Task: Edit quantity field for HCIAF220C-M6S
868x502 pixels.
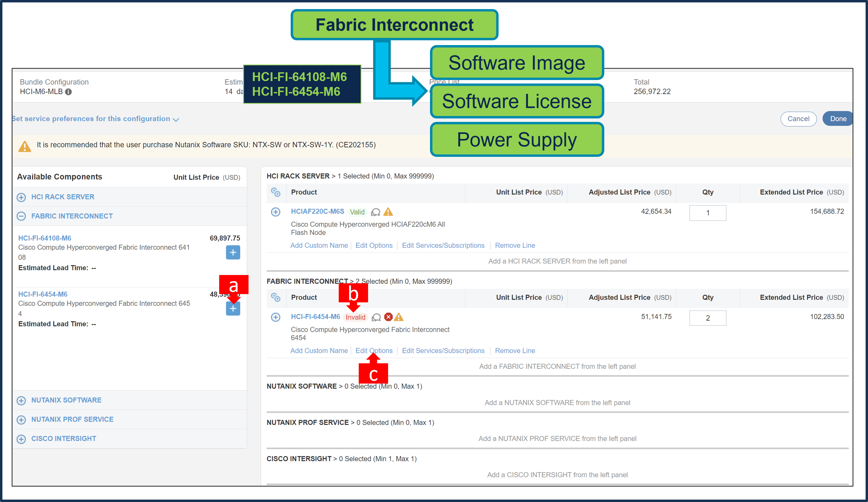Action: pyautogui.click(x=708, y=213)
